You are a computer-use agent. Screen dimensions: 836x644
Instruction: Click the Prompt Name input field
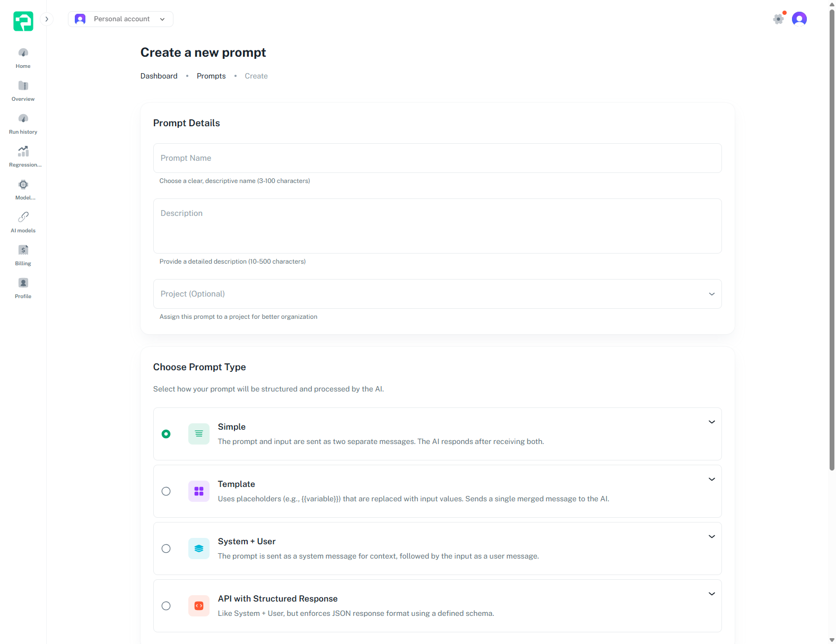pos(437,158)
